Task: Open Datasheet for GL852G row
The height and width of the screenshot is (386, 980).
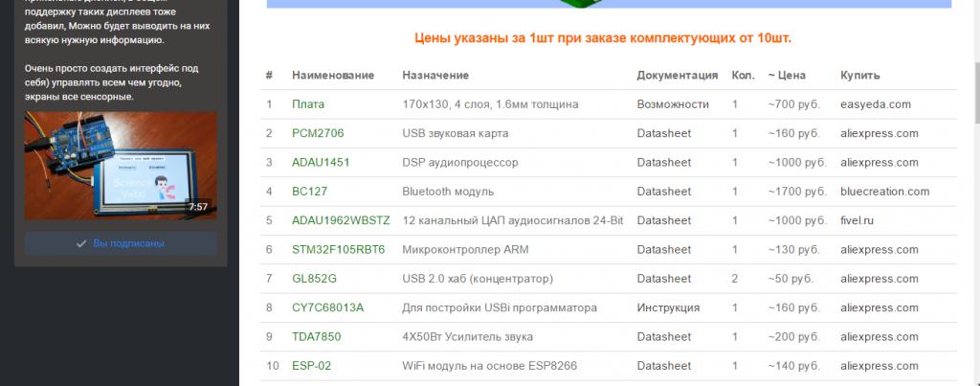Action: (x=664, y=279)
